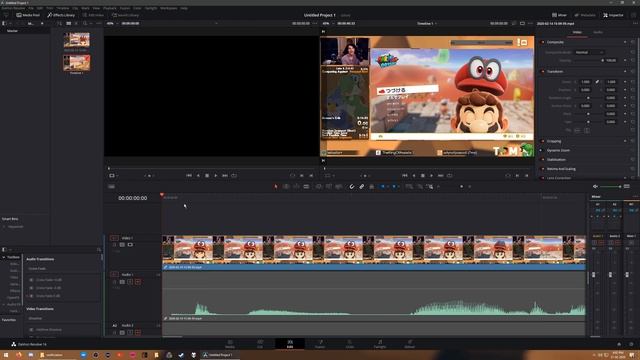Stop the source viewer playback
The width and height of the screenshot is (640, 360).
coord(207,176)
